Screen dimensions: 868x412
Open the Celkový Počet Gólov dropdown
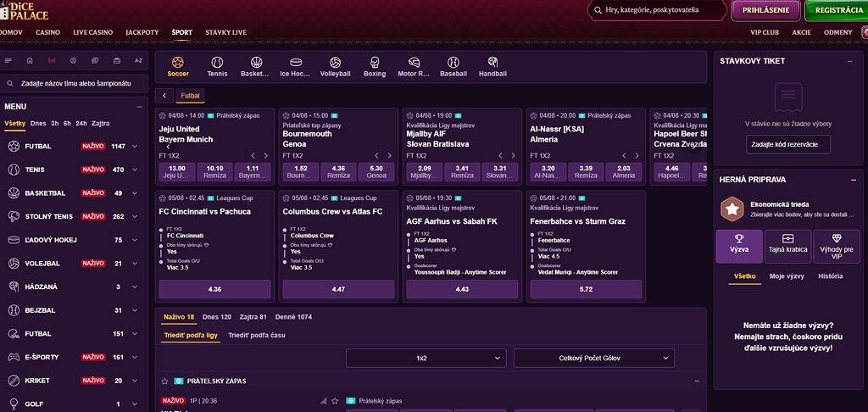(594, 359)
